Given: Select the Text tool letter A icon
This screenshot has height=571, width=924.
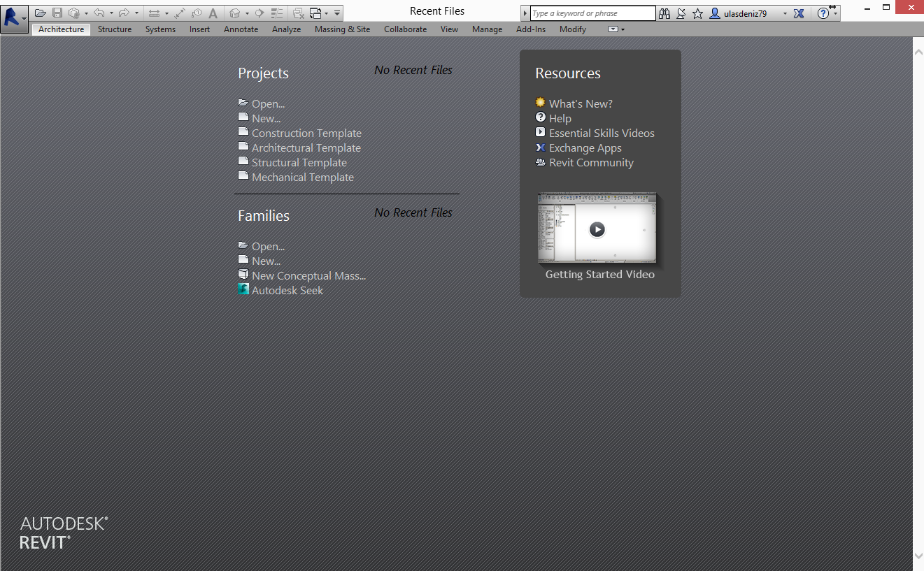Looking at the screenshot, I should tap(213, 13).
